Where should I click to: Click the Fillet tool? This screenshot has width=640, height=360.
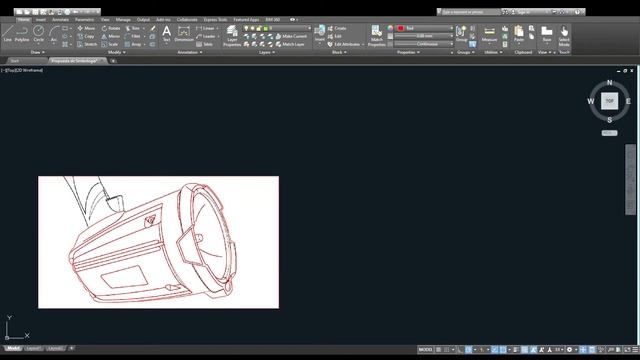tap(133, 36)
